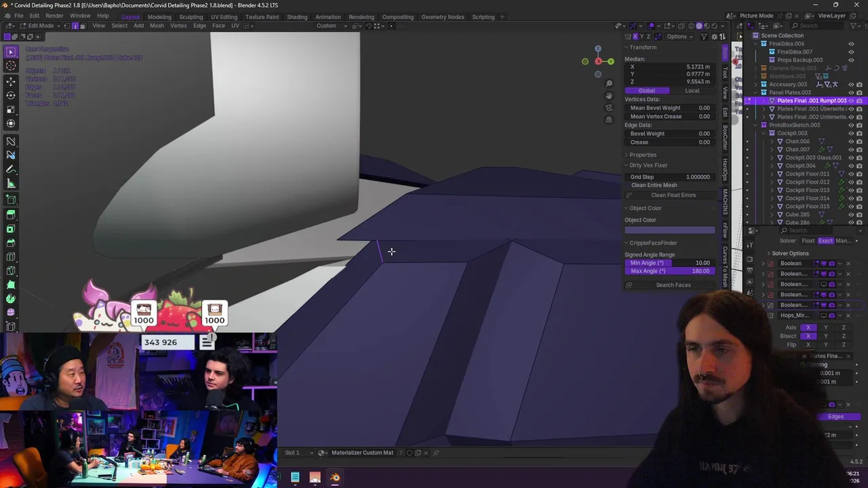Click the Grid Step value field
This screenshot has height=488, width=868.
point(669,177)
